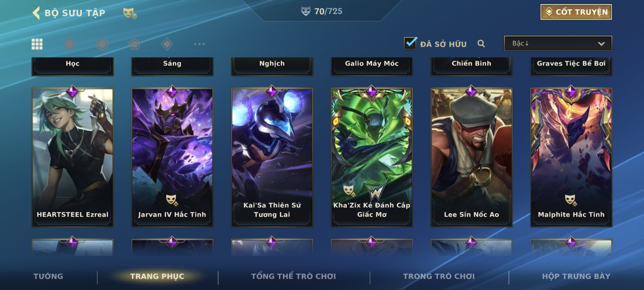The width and height of the screenshot is (644, 290).
Task: Switch to the Tướng tab
Action: [48, 276]
